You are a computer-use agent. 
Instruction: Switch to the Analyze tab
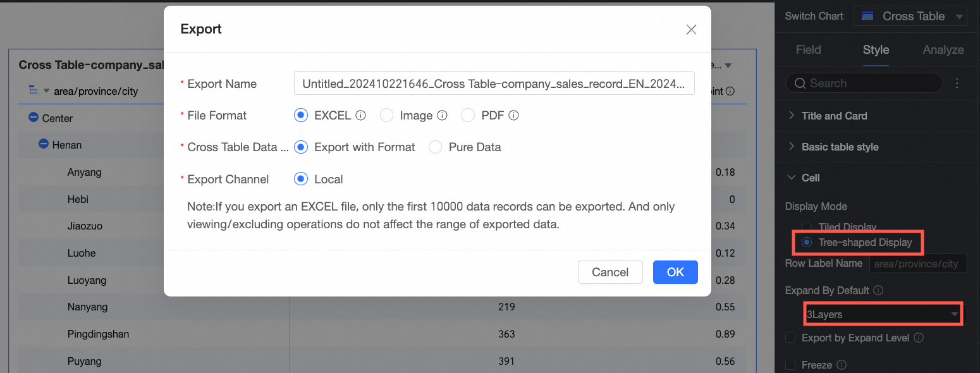pos(943,50)
